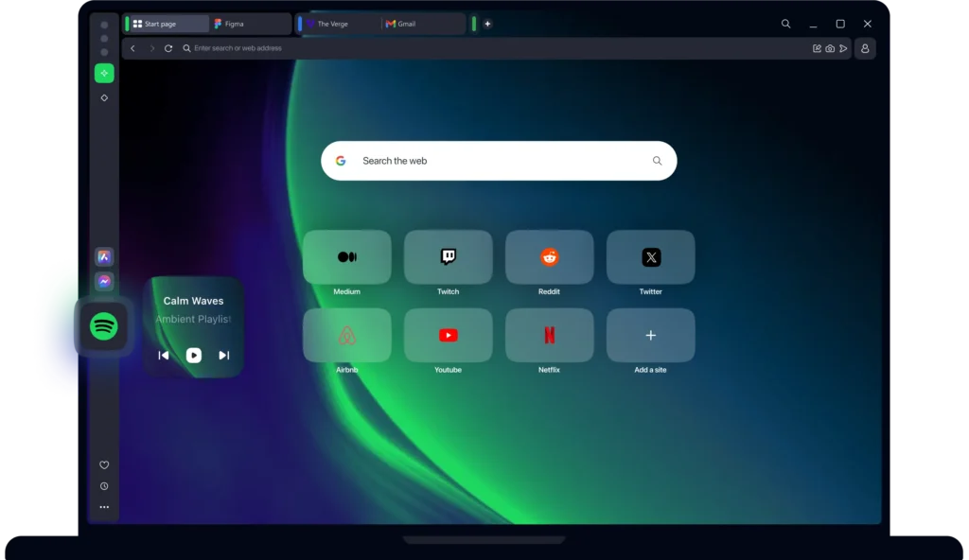Viewport: 969px width, 560px height.
Task: Open tab search magnifier in title bar
Action: click(786, 24)
